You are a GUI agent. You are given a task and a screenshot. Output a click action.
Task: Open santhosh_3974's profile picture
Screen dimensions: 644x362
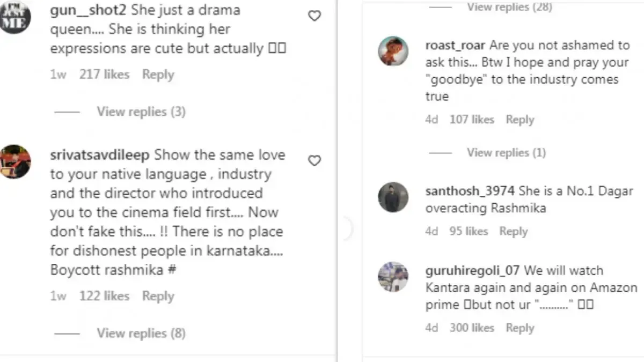point(393,198)
